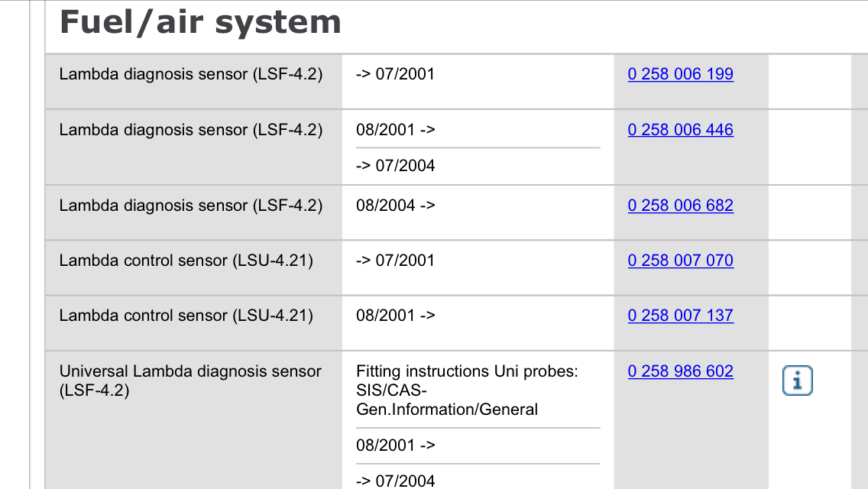The height and width of the screenshot is (489, 868).
Task: Select Lambda diagnosis sensor label beside 0 258 006 199
Action: [191, 74]
